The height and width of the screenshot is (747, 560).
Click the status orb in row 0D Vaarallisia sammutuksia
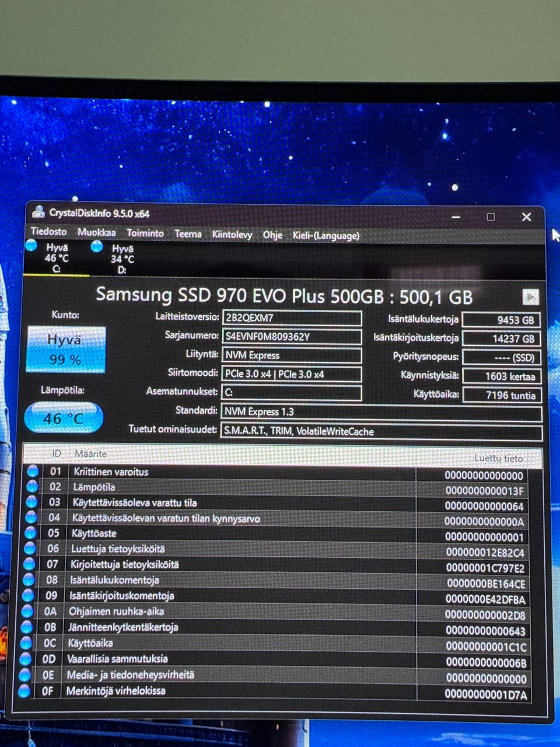pos(26,658)
